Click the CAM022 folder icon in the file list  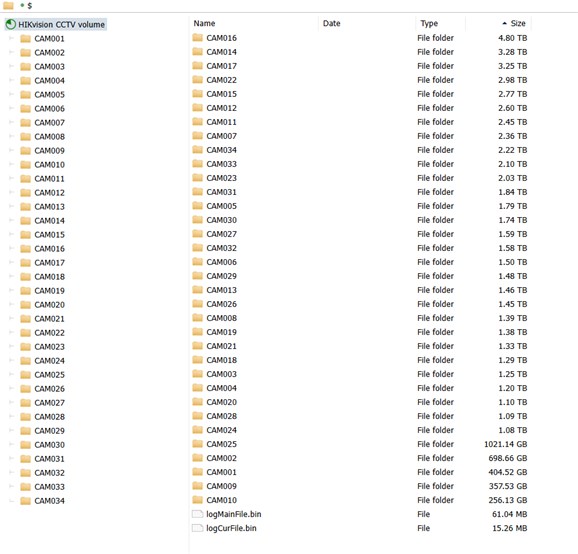(198, 80)
